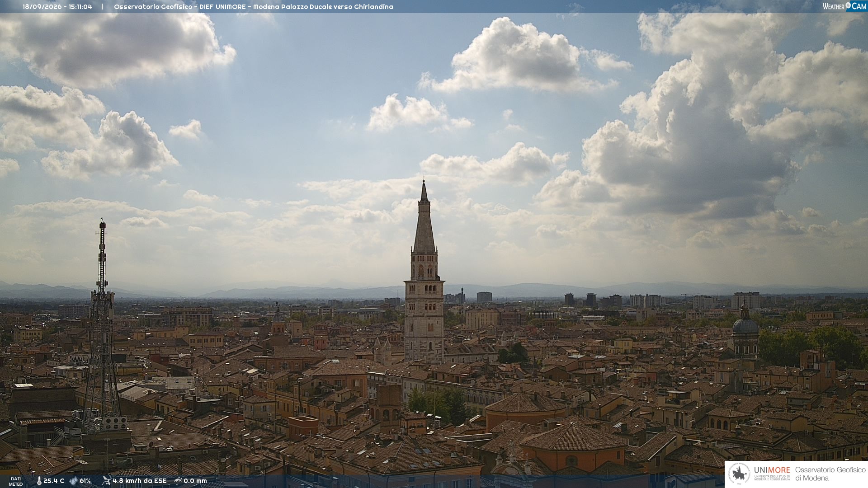Viewport: 868px width, 488px height.
Task: Click the 25.4 C temperature reading
Action: (x=54, y=481)
